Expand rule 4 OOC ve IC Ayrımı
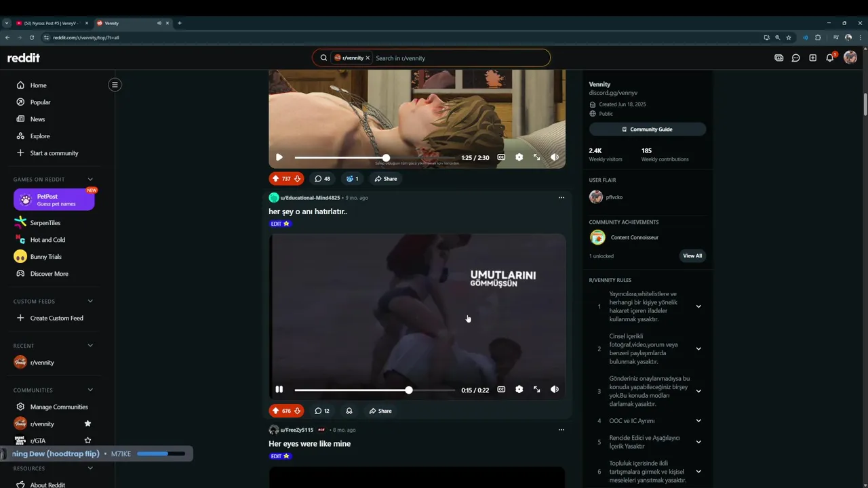Image resolution: width=868 pixels, height=488 pixels. tap(698, 421)
